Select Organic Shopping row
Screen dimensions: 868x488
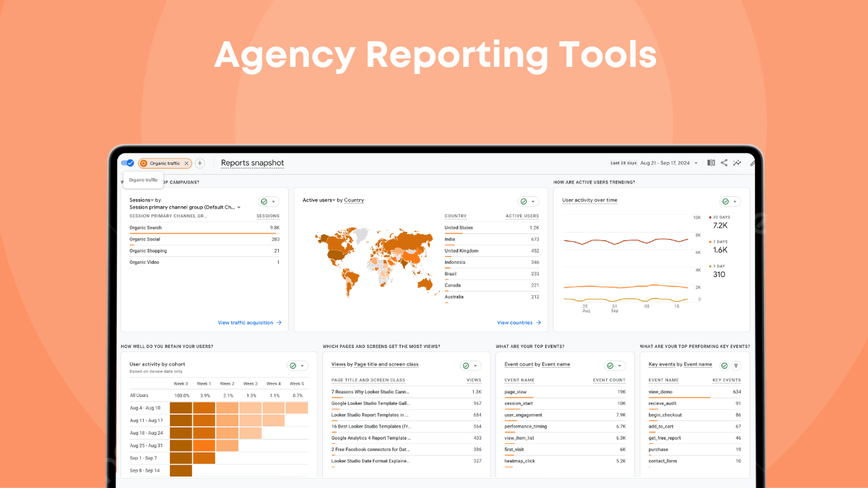[x=204, y=251]
